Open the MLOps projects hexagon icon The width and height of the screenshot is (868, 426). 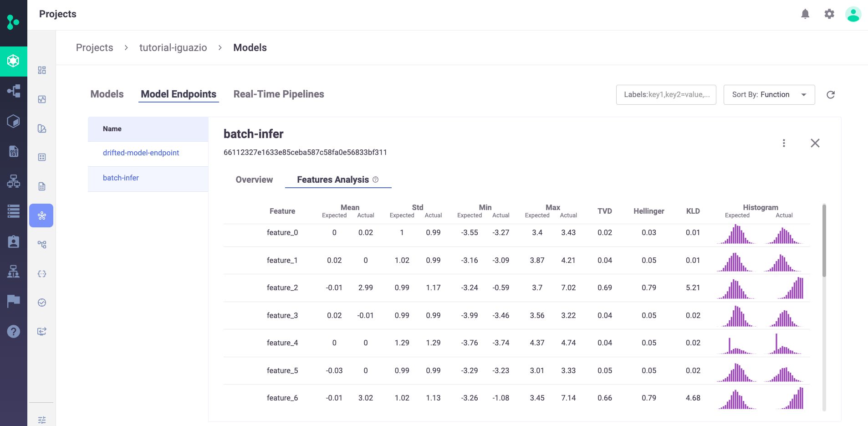click(13, 61)
